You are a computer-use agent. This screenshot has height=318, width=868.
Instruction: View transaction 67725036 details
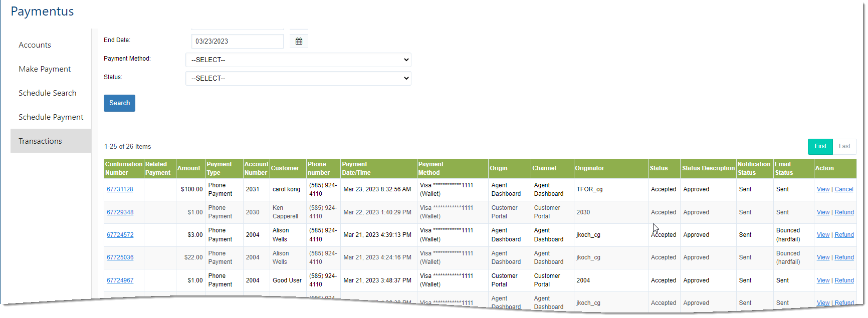(x=823, y=257)
